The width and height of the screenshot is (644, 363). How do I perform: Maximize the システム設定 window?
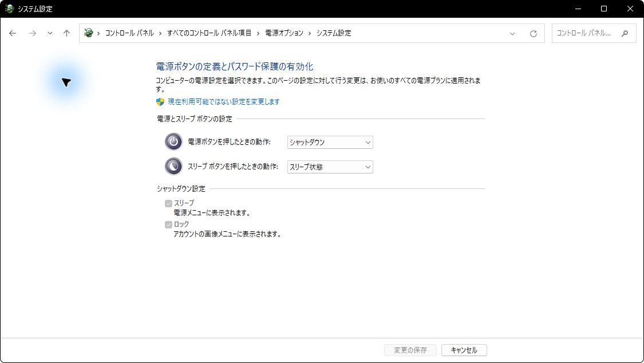(604, 9)
